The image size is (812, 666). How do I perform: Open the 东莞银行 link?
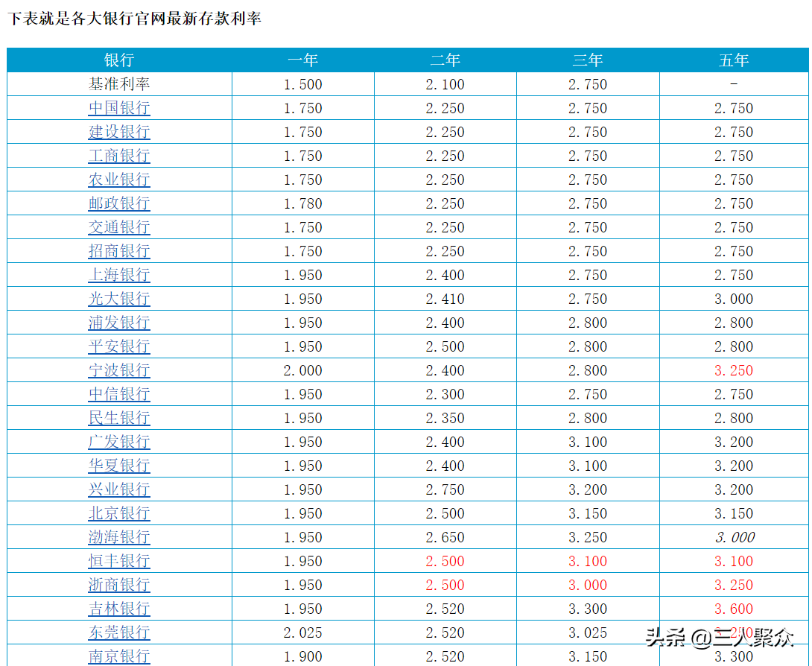(x=119, y=632)
